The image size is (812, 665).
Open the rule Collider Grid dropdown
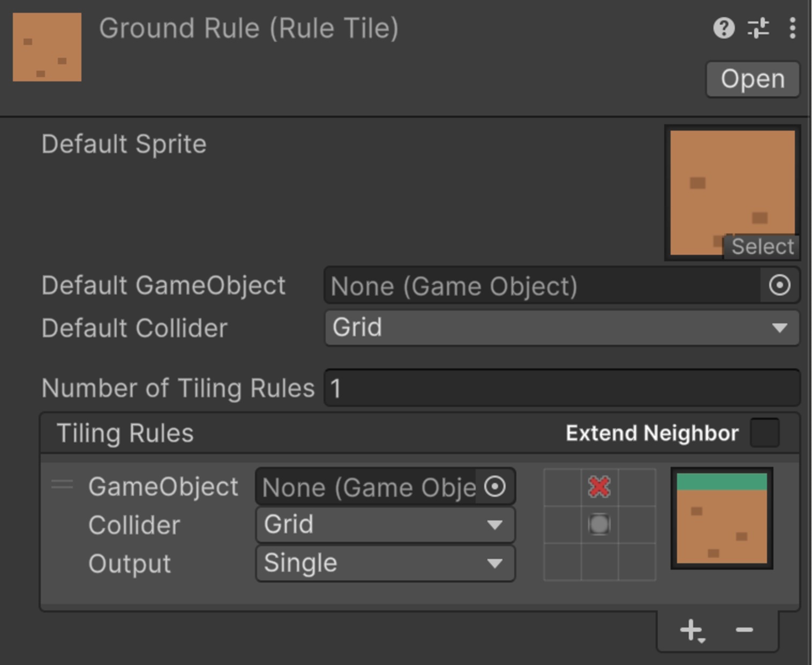click(386, 525)
